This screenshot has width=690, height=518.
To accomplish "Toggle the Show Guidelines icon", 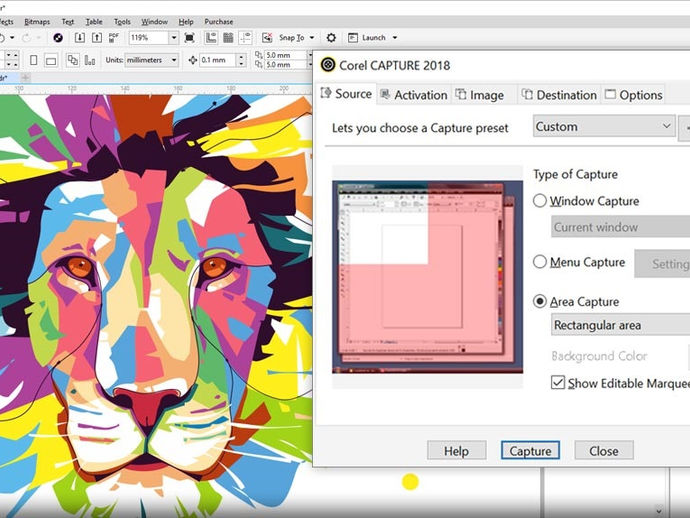I will pyautogui.click(x=245, y=38).
